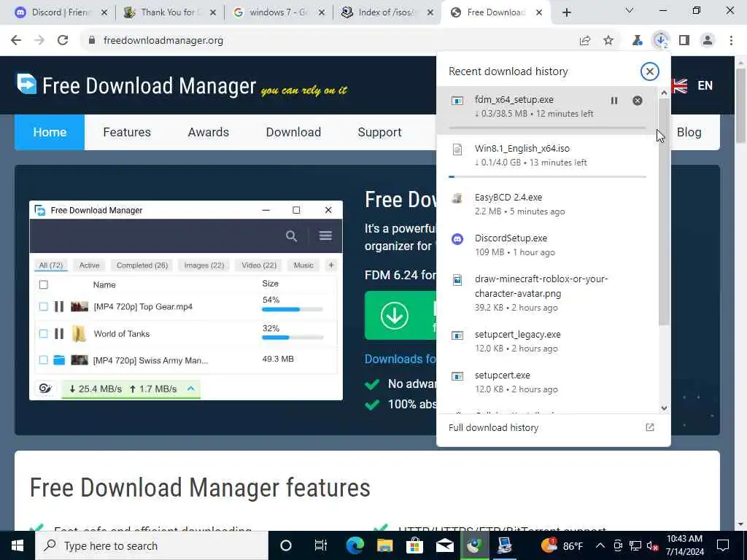Switch to the Index of /isos browser tab

(387, 12)
